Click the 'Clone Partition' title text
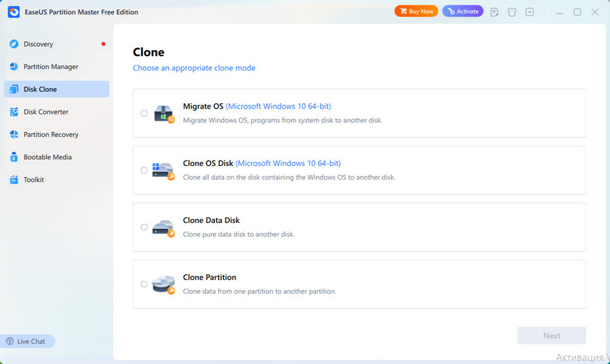Screen dimensions: 610x364 (209, 277)
